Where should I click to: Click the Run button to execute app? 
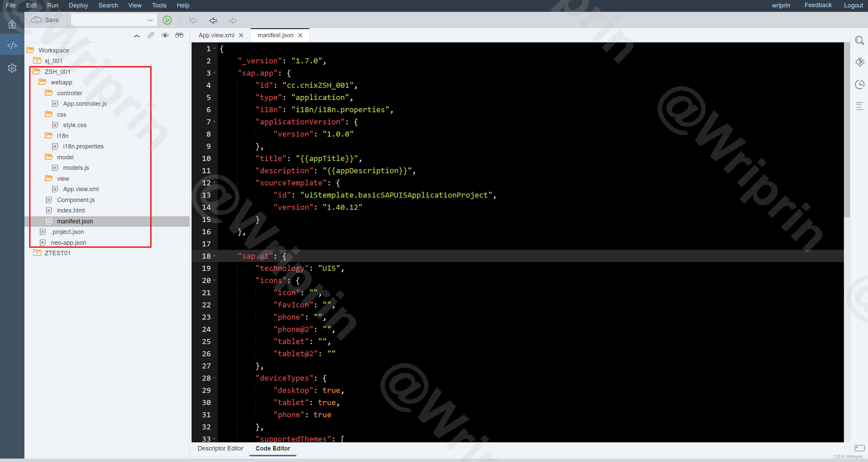tap(167, 20)
